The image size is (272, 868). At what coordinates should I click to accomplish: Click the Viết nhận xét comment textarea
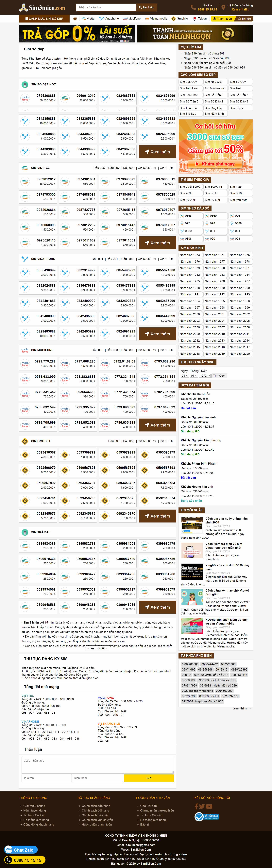pos(98,765)
